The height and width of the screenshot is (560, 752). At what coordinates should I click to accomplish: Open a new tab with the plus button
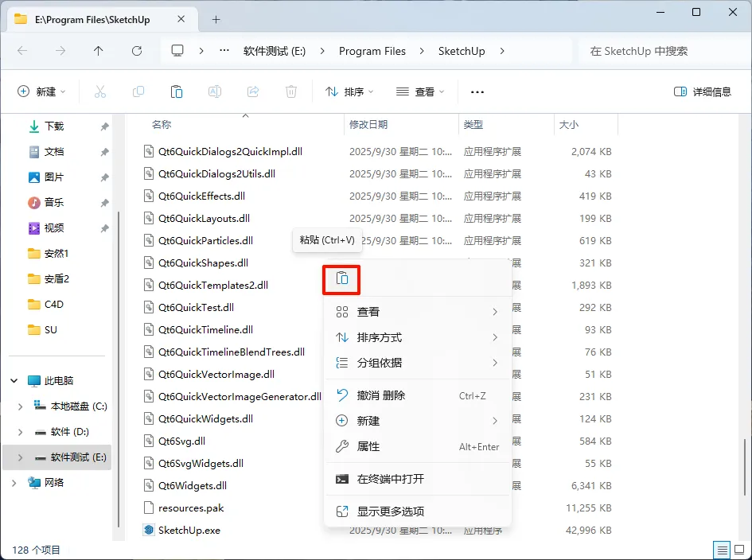tap(216, 20)
